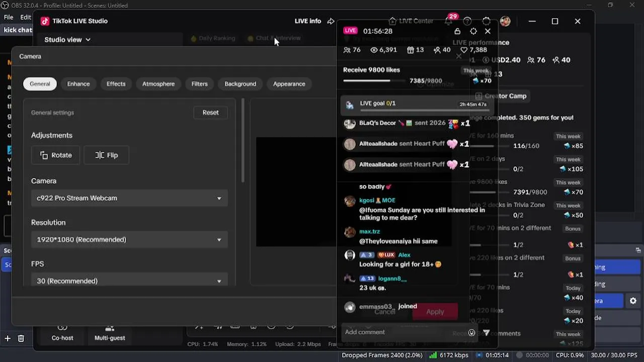The width and height of the screenshot is (644, 362).
Task: Open LIVE Center in the top bar
Action: [411, 21]
